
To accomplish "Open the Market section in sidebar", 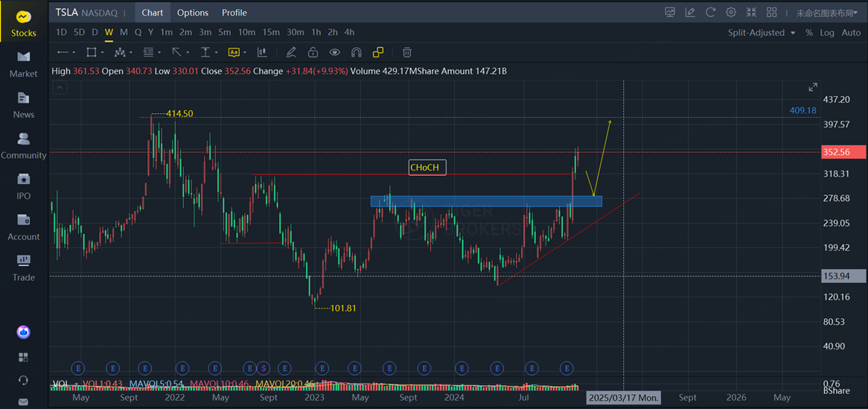I will pyautogui.click(x=24, y=64).
